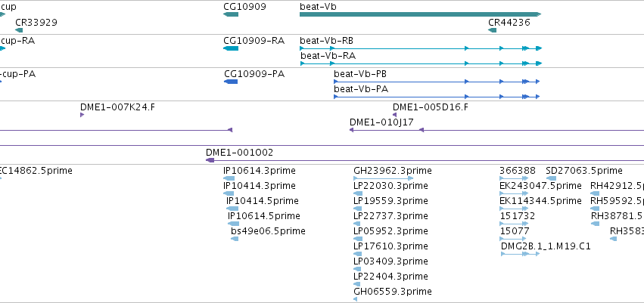Click the CG10909-PA protein glyph
This screenshot has width=644, height=303.
[231, 82]
